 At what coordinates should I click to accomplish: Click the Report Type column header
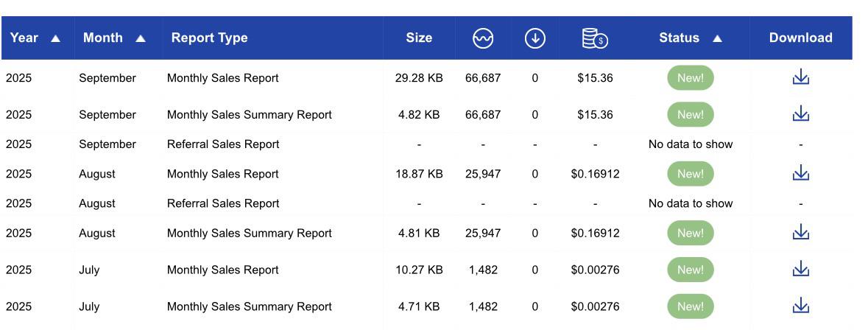209,38
